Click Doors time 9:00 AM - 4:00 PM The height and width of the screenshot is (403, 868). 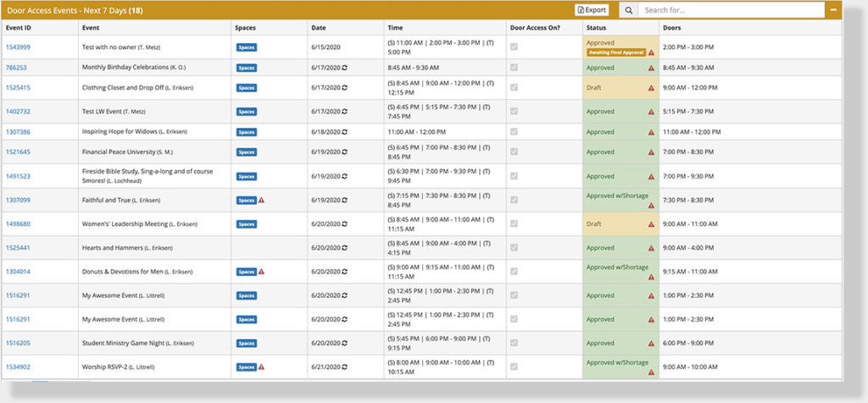pos(688,248)
